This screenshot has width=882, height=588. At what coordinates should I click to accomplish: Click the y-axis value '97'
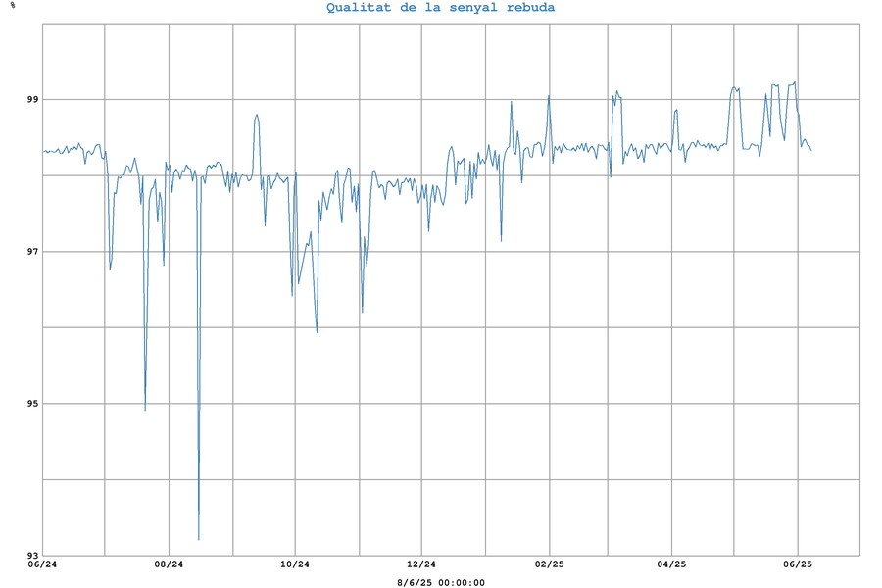pos(33,252)
